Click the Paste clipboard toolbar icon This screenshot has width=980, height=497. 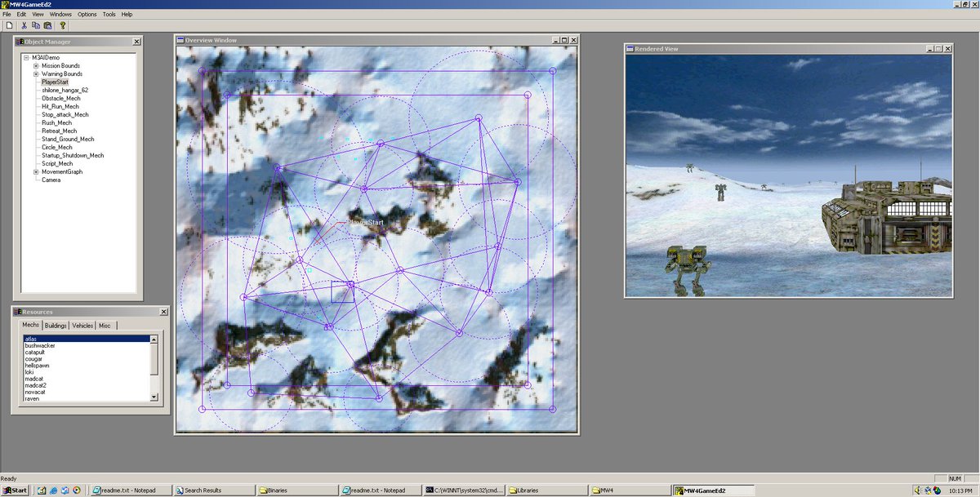coord(47,25)
